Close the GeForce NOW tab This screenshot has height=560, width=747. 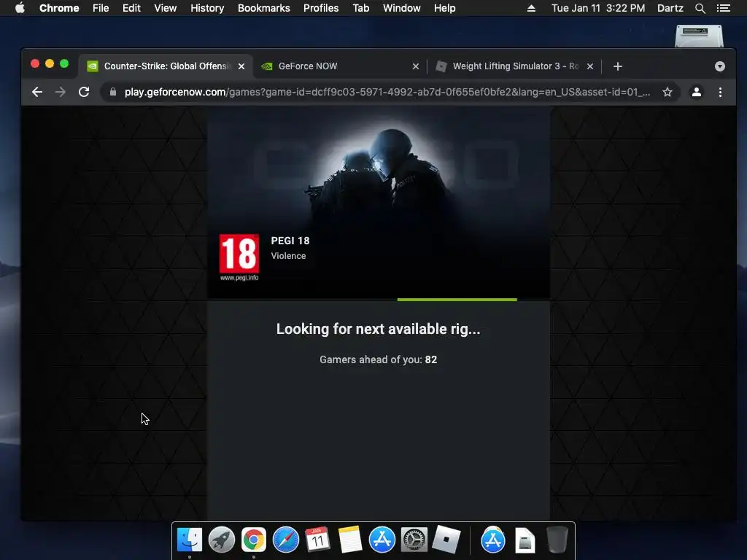point(415,66)
